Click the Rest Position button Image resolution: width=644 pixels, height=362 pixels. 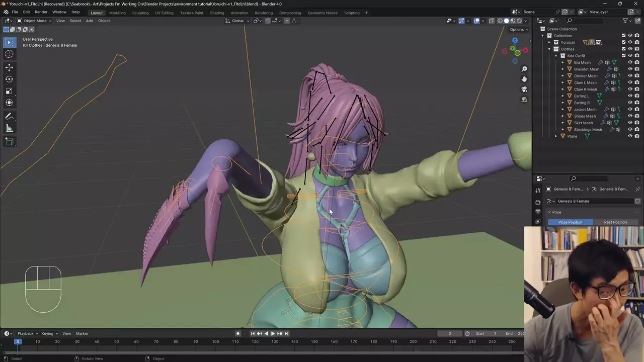tap(615, 222)
